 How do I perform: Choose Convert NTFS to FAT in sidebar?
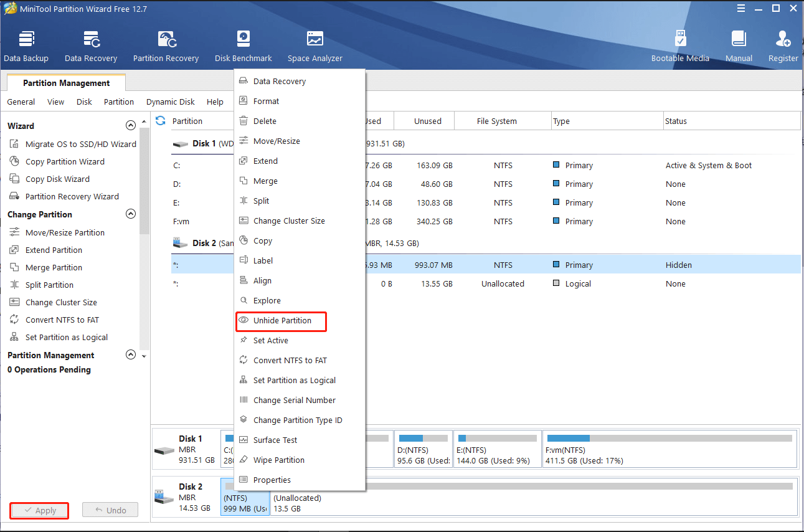point(54,320)
